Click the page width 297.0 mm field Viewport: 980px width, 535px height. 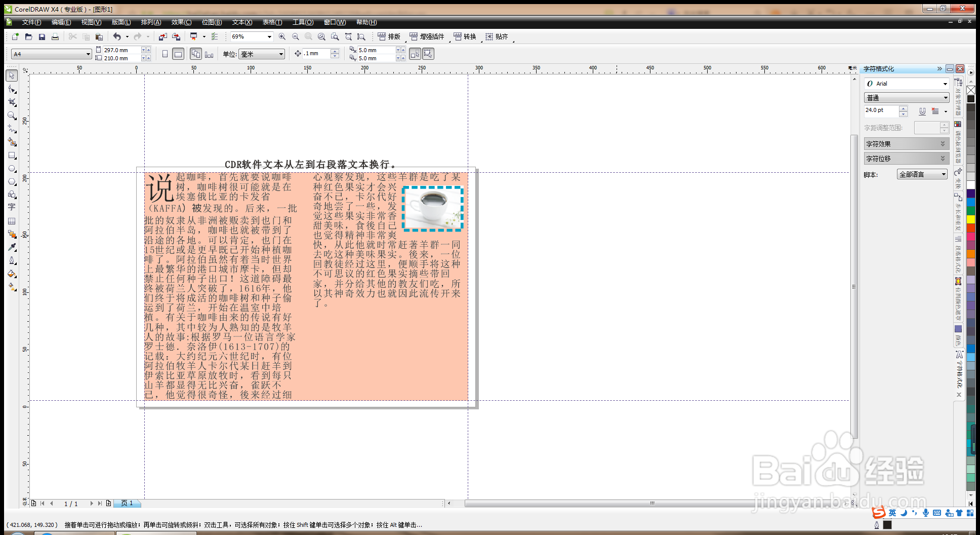click(x=121, y=50)
